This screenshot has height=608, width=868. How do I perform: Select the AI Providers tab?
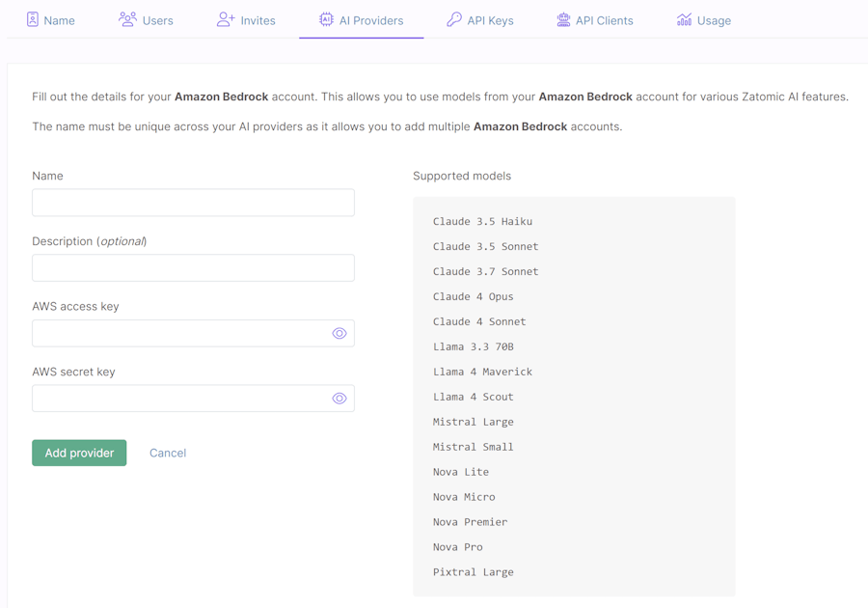362,20
